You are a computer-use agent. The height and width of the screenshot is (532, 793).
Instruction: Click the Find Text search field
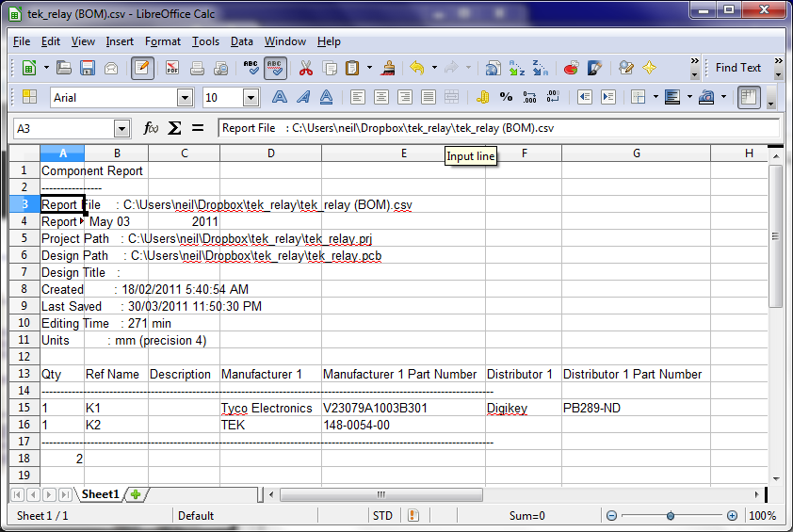pyautogui.click(x=738, y=68)
